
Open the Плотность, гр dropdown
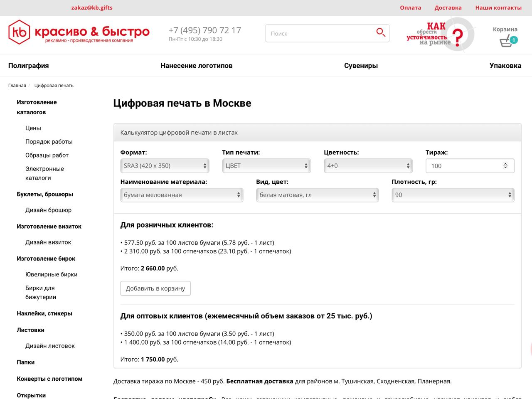(453, 195)
